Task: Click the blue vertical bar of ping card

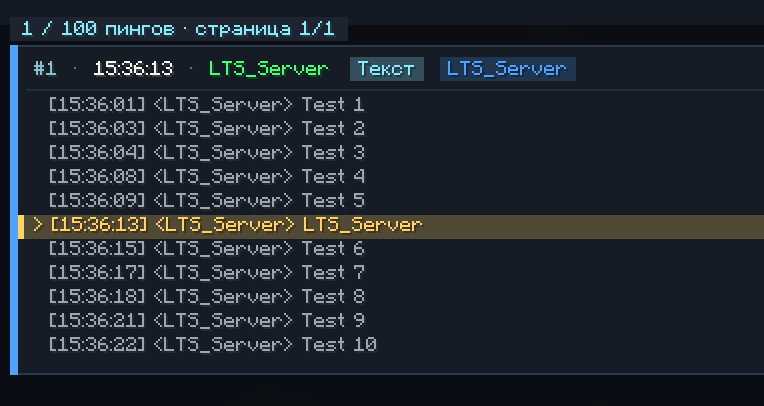Action: pos(14,210)
